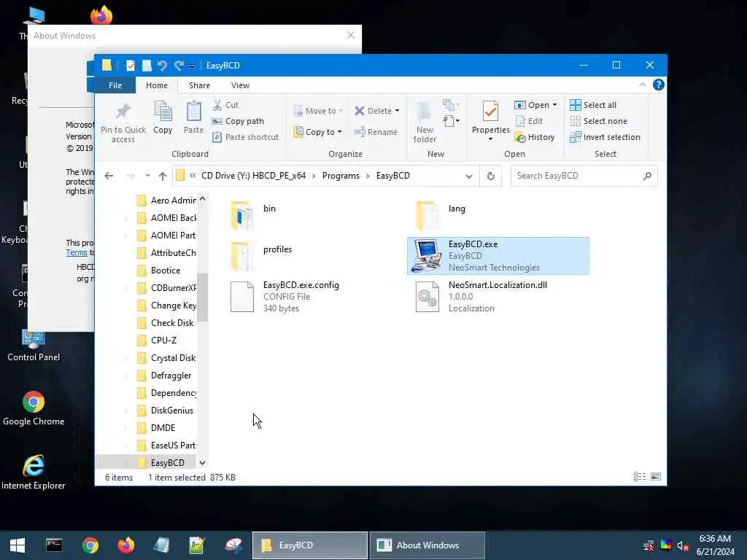Go back to the previous folder
Viewport: 747px width, 560px height.
[x=109, y=176]
